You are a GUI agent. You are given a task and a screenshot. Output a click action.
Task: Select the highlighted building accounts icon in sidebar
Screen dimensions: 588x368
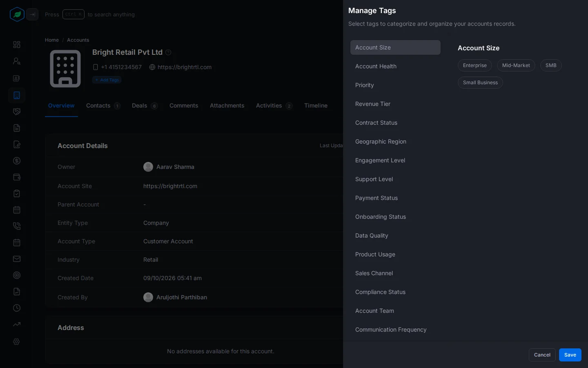(17, 95)
